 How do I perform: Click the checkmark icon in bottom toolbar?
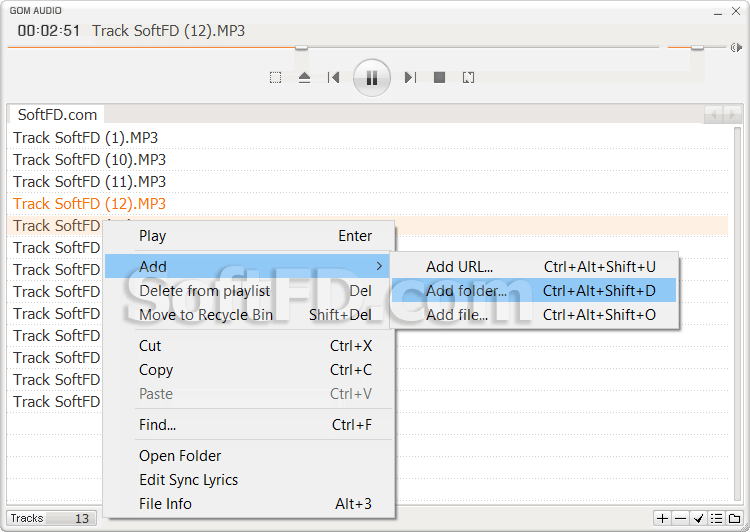(x=698, y=518)
